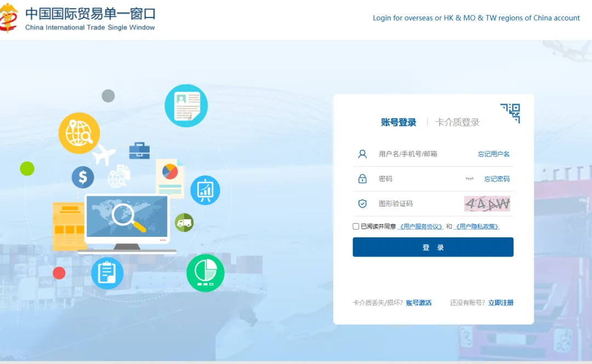Image resolution: width=592 pixels, height=364 pixels.
Task: Click the person icon beside username field
Action: (362, 153)
